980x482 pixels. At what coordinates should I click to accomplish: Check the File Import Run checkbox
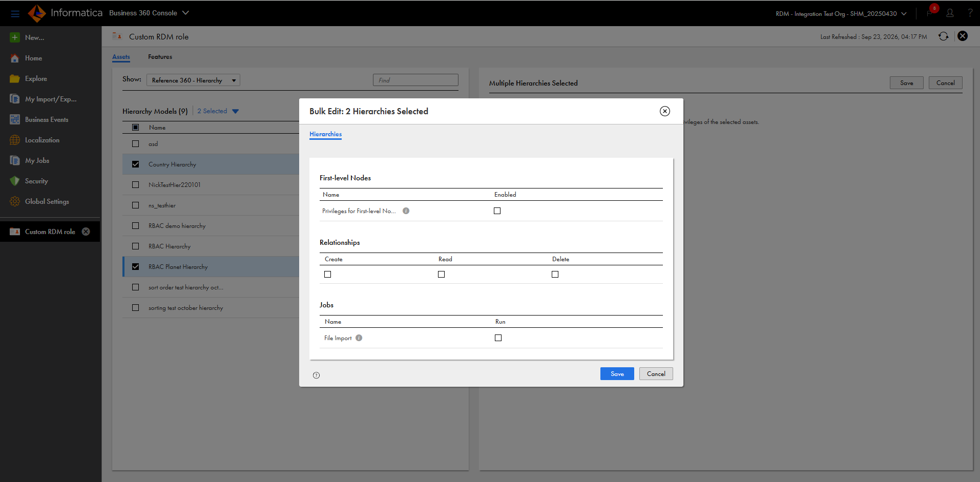tap(498, 338)
